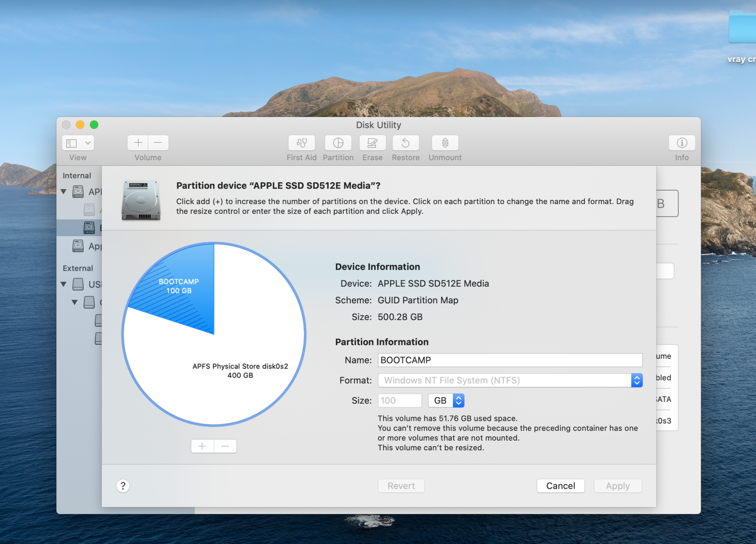756x544 pixels.
Task: Collapse the Internal APPLE SSD disk tree
Action: tap(64, 192)
